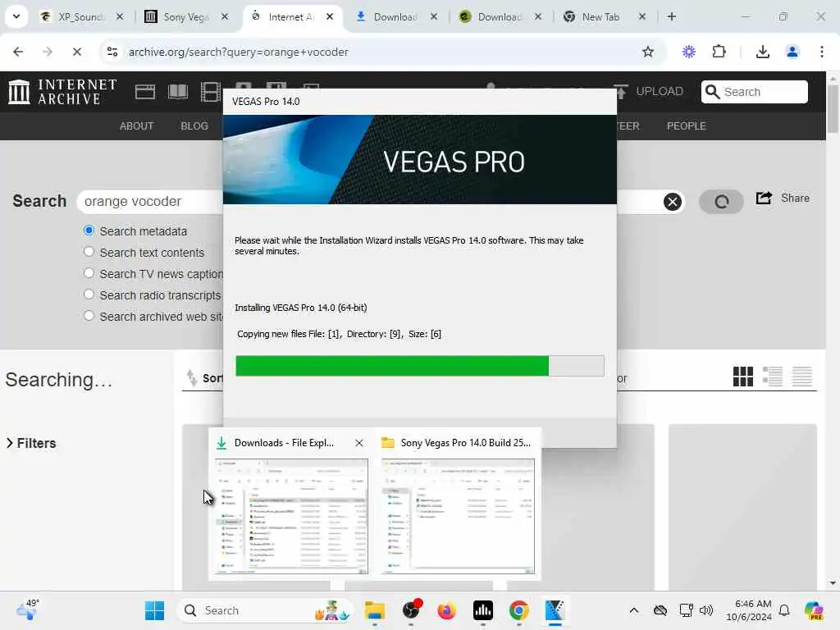Image resolution: width=840 pixels, height=630 pixels.
Task: Stop loading the page
Action: (x=76, y=52)
